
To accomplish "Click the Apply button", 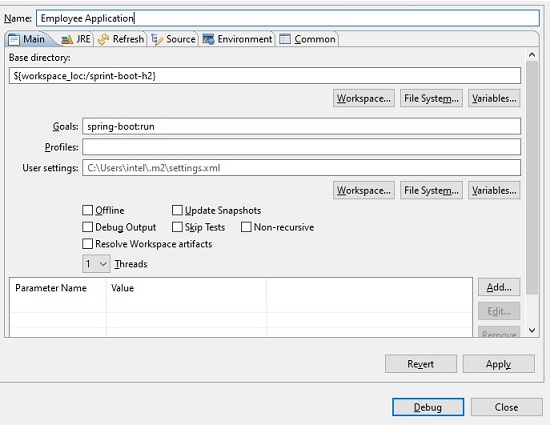I will pyautogui.click(x=499, y=364).
